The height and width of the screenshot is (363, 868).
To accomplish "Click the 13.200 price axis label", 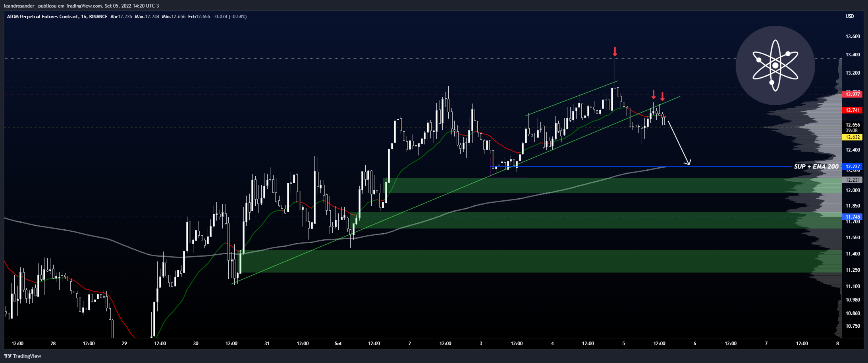I will [x=853, y=73].
